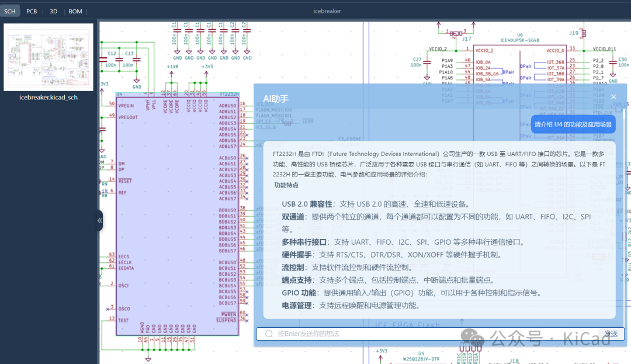The image size is (631, 364).
Task: Click the J17 connector symbol
Action: click(456, 33)
